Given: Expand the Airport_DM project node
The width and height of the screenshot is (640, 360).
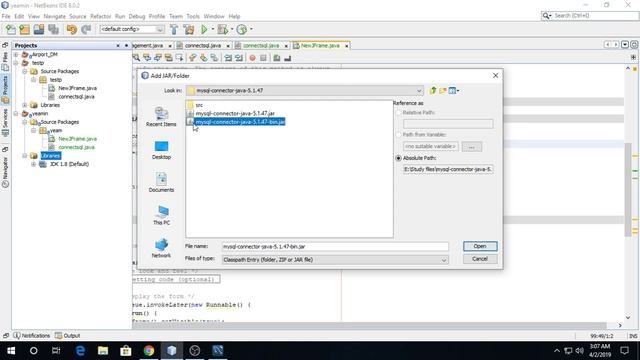Looking at the screenshot, I should pyautogui.click(x=16, y=54).
